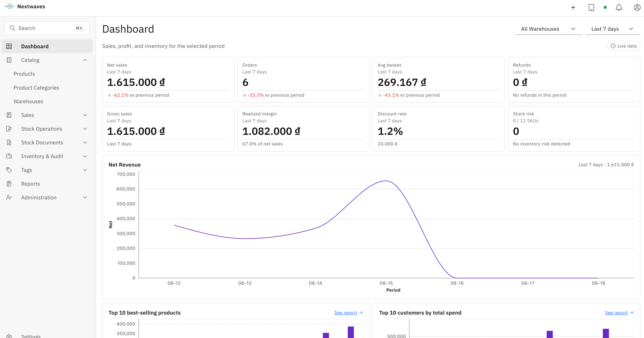The width and height of the screenshot is (644, 338).
Task: Click the Stock Operations icon
Action: [9, 129]
